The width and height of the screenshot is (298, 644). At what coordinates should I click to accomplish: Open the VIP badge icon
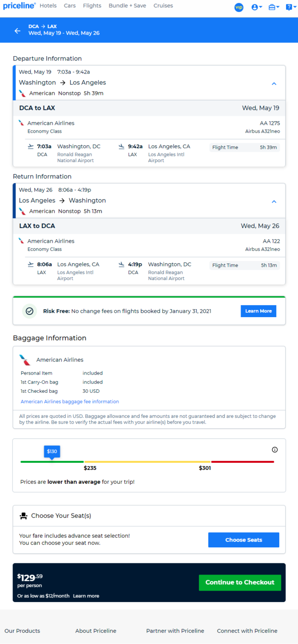(x=239, y=7)
